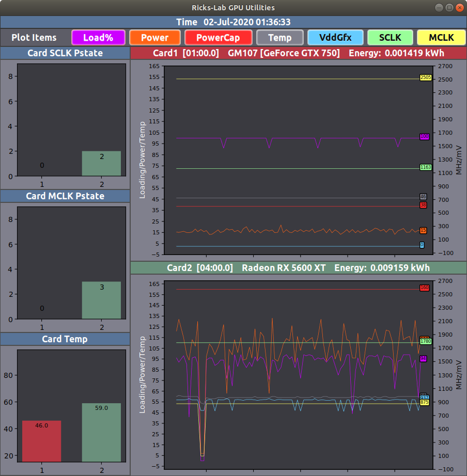Hide the Temp plot line
Screen dimensions: 467x476
tap(279, 38)
